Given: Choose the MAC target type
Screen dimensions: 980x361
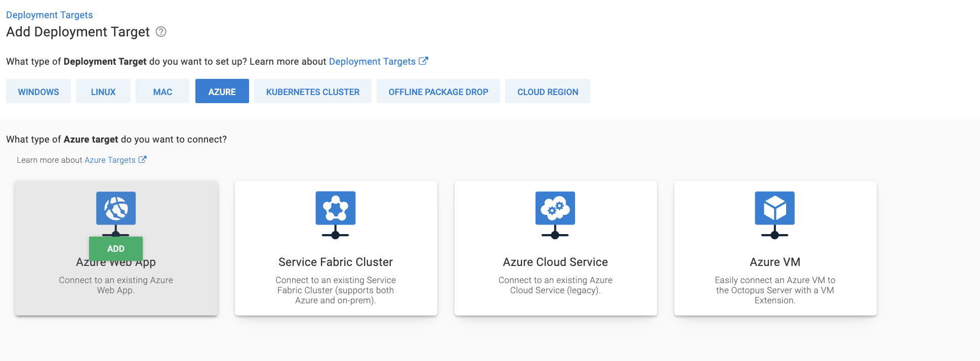Looking at the screenshot, I should [x=162, y=92].
